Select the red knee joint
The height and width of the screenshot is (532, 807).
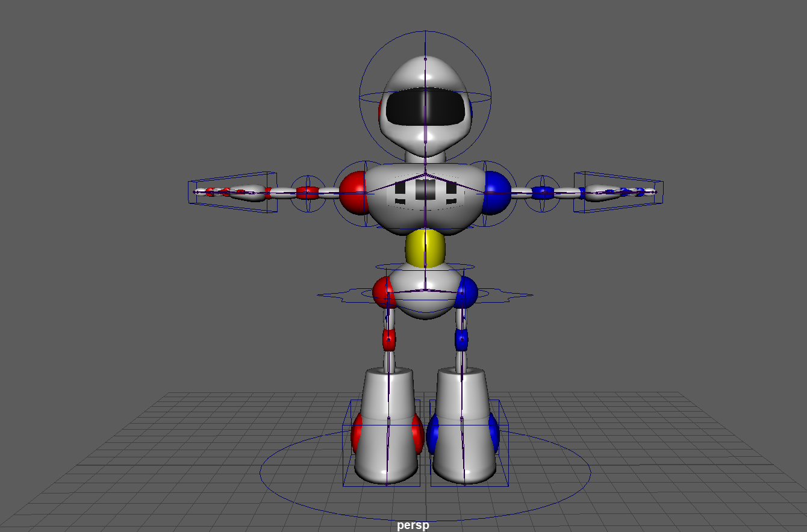click(x=389, y=340)
